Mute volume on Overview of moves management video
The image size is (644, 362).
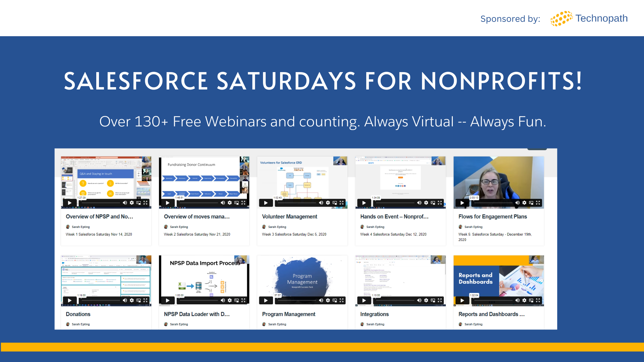(223, 203)
